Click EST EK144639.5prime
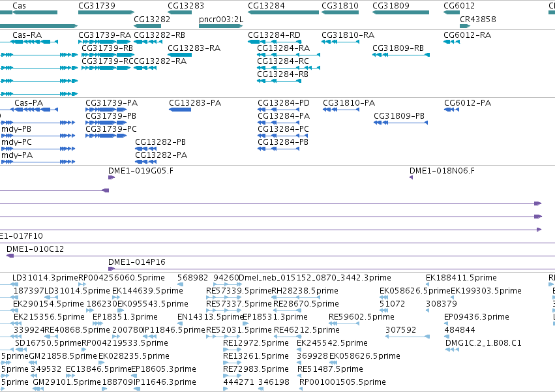The image size is (555, 392). pos(147,291)
